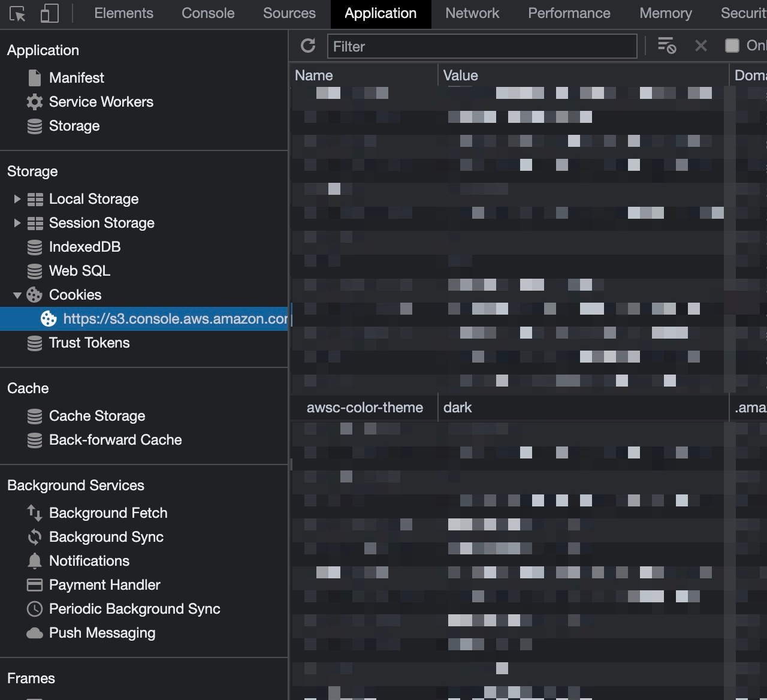Click the .ama domain cell of awsc-color-theme
Image resolution: width=767 pixels, height=700 pixels.
point(748,408)
